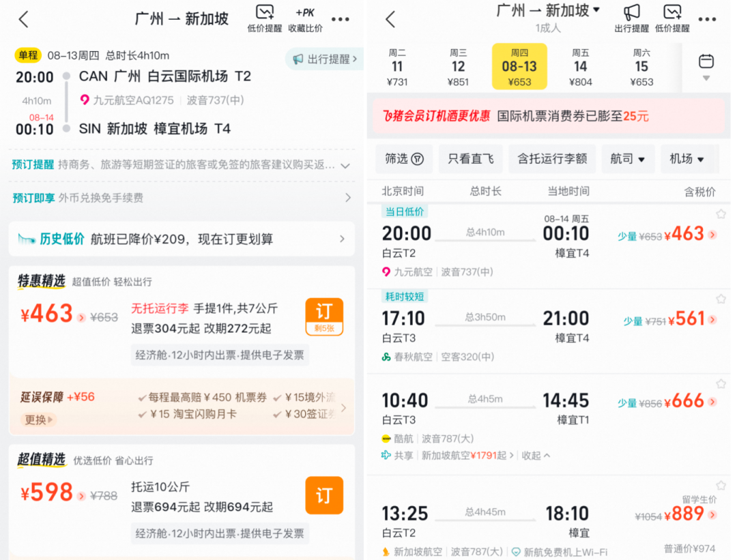Toggle the 只看直飞 filter

[x=470, y=159]
